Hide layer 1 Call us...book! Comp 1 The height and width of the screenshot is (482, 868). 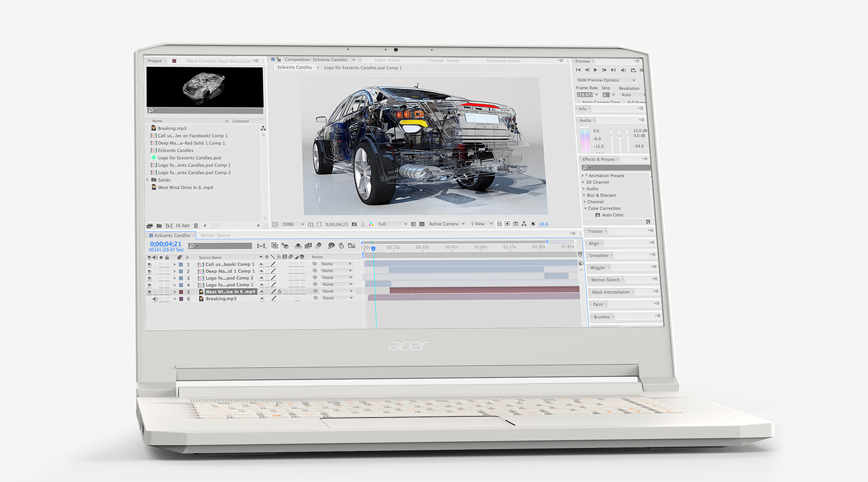coord(149,264)
